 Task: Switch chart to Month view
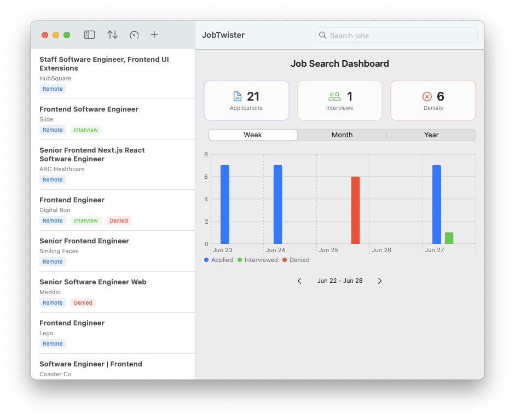[342, 135]
